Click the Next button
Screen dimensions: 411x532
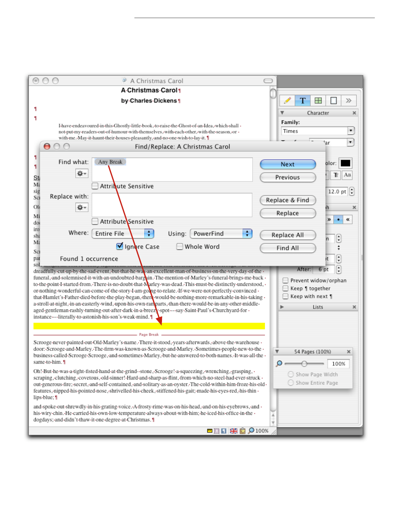pos(288,164)
